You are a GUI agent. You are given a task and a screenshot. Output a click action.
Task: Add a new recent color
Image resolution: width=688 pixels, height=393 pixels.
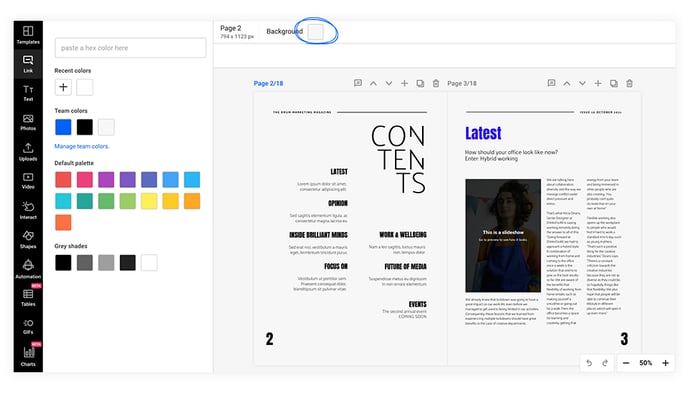[63, 87]
